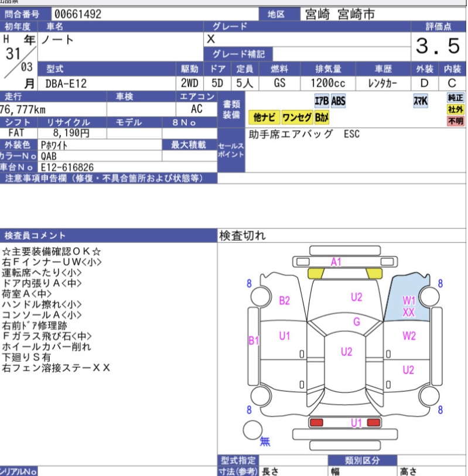Click the 検査切れ inspection status label
Image resolution: width=468 pixels, height=476 pixels.
coord(242,235)
